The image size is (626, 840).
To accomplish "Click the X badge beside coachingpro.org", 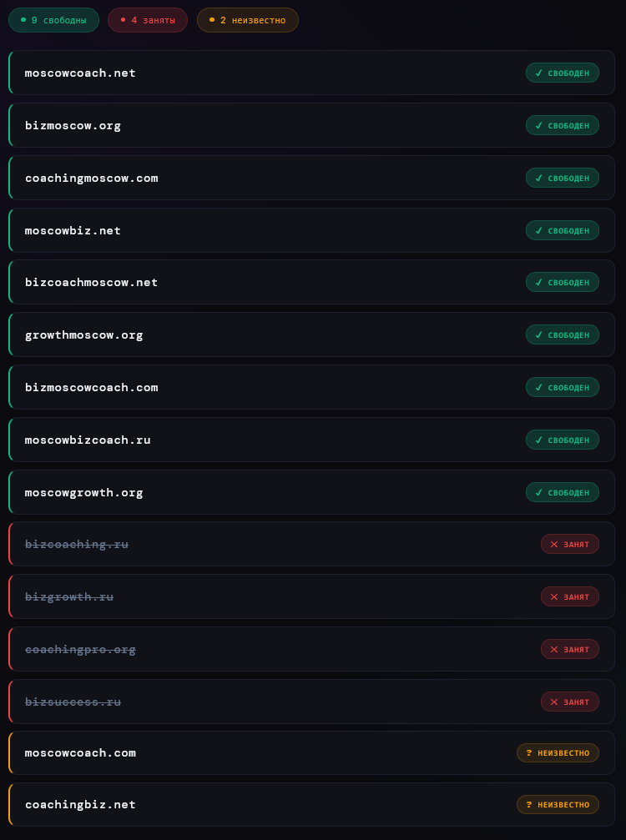I will pos(569,649).
